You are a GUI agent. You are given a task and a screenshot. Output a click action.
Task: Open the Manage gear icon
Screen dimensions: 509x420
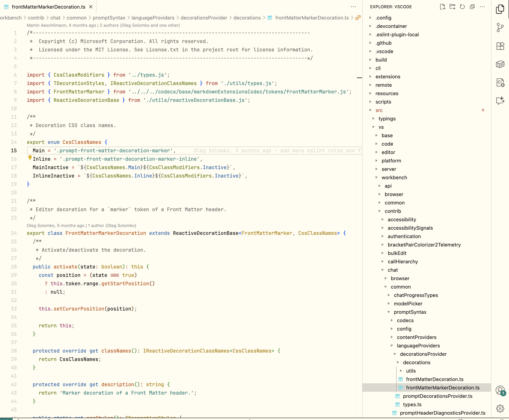(500, 408)
